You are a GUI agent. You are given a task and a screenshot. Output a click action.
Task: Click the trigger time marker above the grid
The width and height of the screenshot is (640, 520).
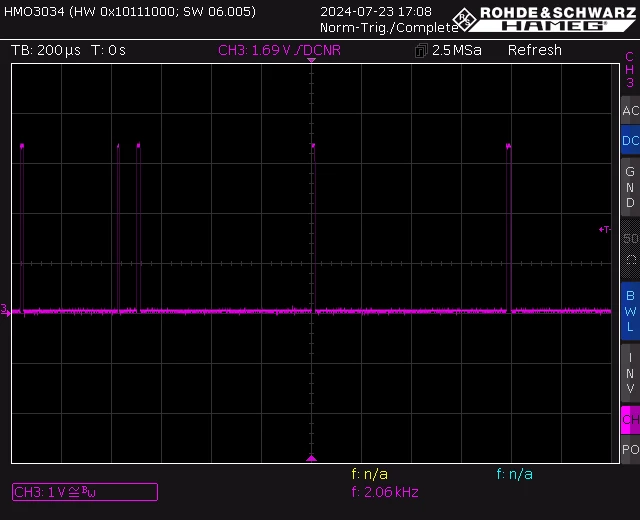pos(311,60)
